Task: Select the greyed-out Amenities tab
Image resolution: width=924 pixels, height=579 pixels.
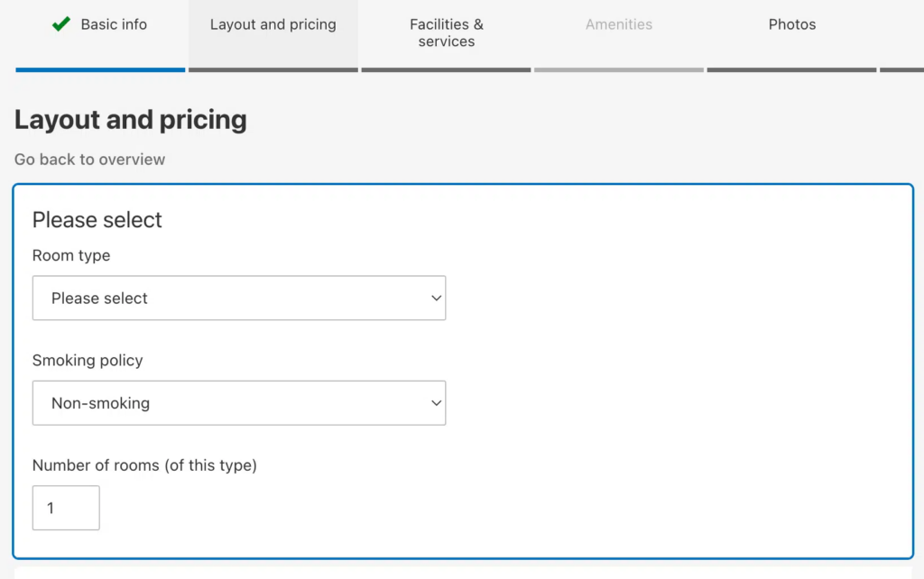Action: (618, 25)
